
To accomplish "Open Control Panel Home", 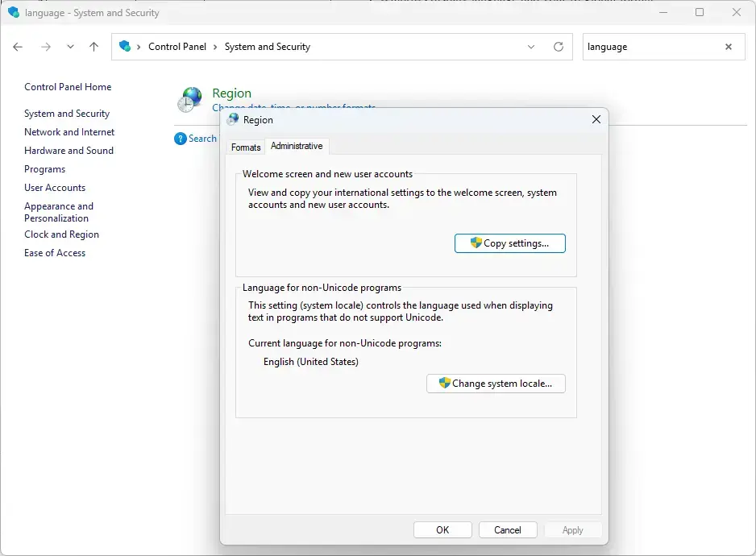I will 68,87.
